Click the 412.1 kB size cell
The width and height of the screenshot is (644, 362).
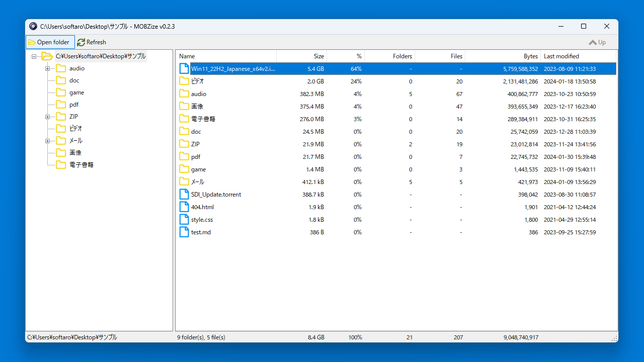313,182
